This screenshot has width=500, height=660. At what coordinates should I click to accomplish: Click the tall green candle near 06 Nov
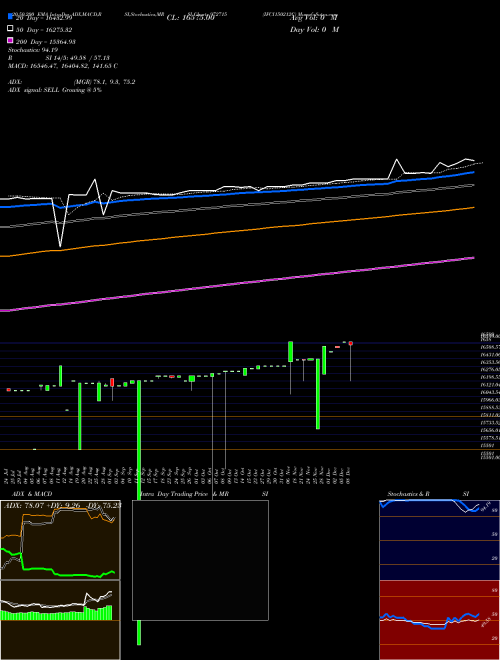[290, 351]
